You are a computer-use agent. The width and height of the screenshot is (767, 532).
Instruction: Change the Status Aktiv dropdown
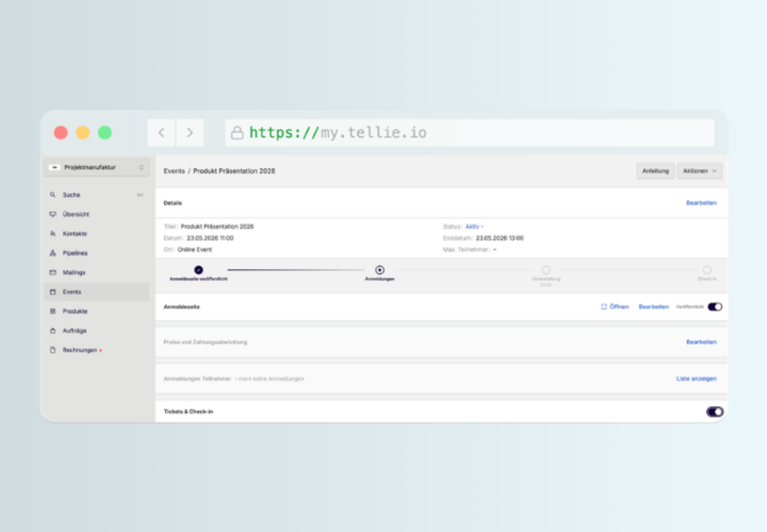click(x=474, y=227)
